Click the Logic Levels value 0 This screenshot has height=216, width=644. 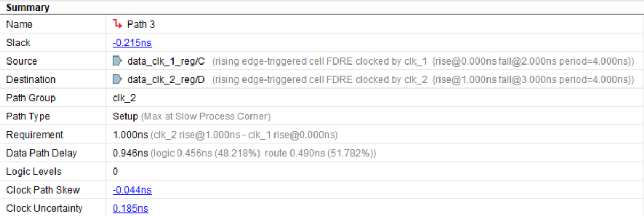pos(115,172)
